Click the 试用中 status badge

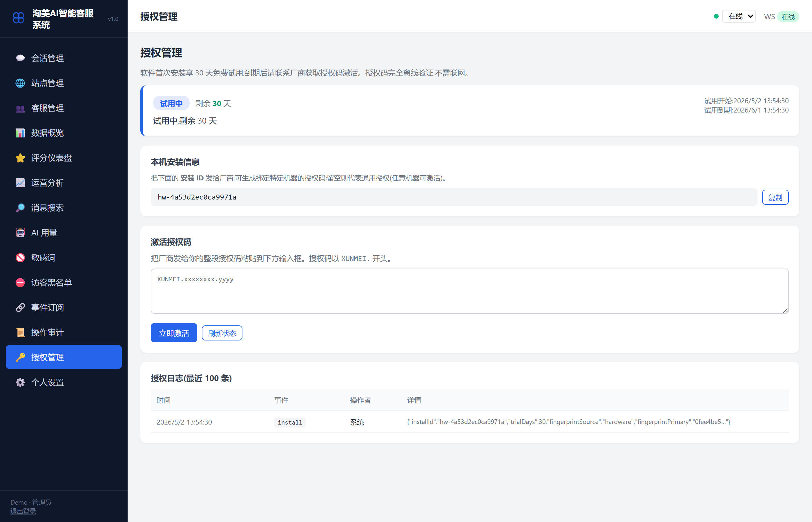(x=171, y=103)
